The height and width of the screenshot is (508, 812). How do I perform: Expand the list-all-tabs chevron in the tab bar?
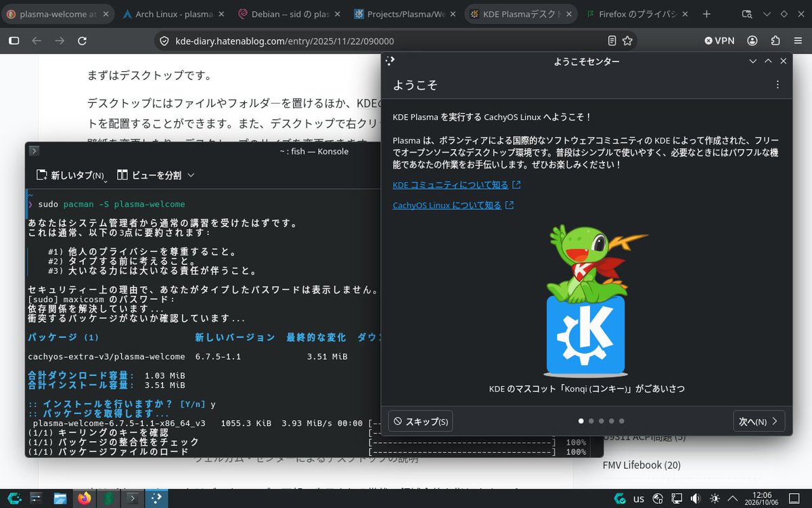(x=765, y=14)
